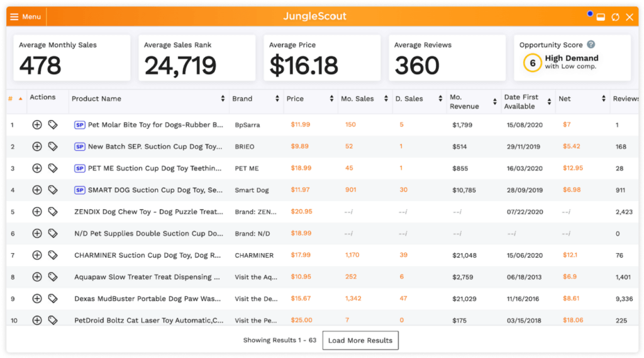Click the Average Reviews 360 value
The height and width of the screenshot is (358, 644).
pyautogui.click(x=417, y=65)
